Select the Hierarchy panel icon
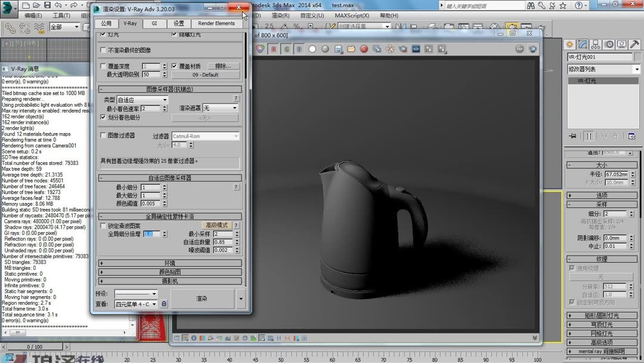 pos(596,44)
